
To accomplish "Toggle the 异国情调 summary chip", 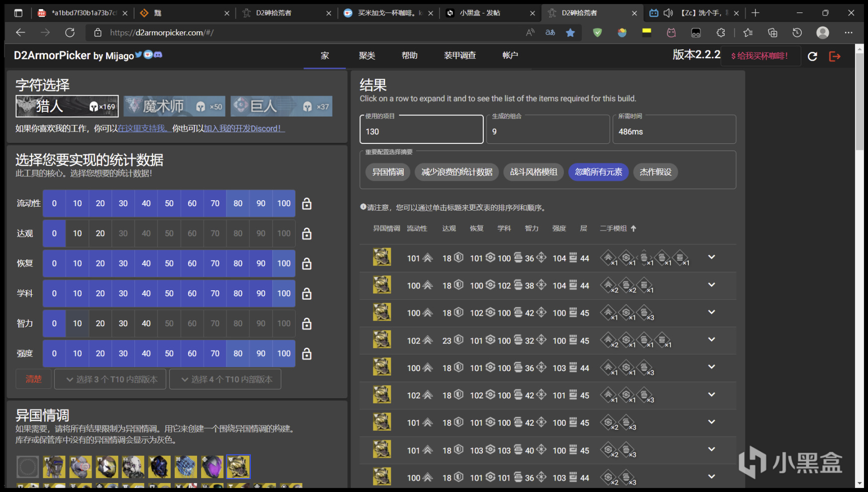I will pos(388,172).
